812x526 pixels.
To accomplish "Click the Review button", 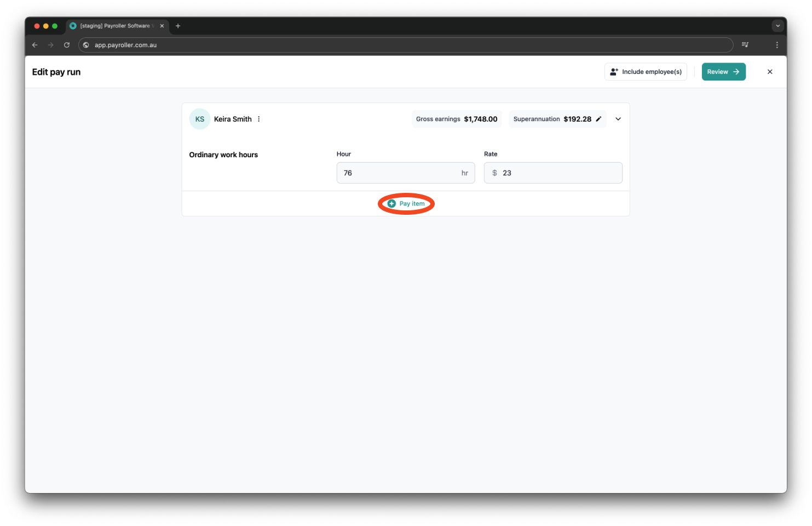I will pyautogui.click(x=723, y=72).
